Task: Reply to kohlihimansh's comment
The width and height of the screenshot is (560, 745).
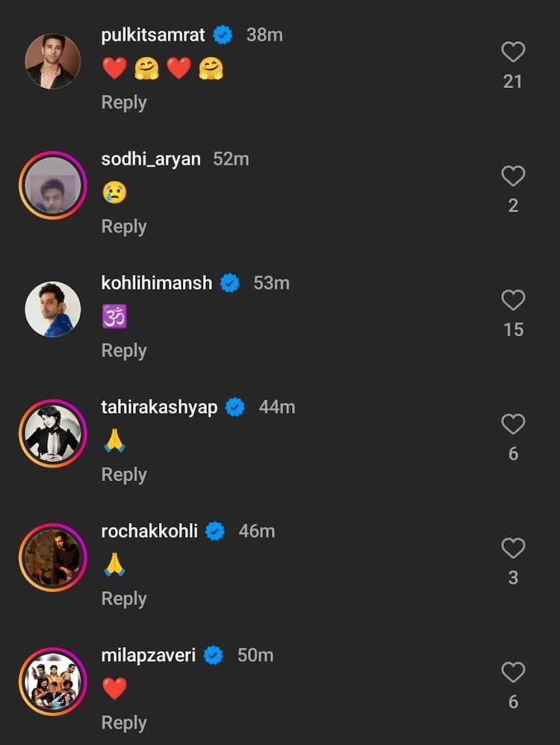Action: (x=123, y=350)
